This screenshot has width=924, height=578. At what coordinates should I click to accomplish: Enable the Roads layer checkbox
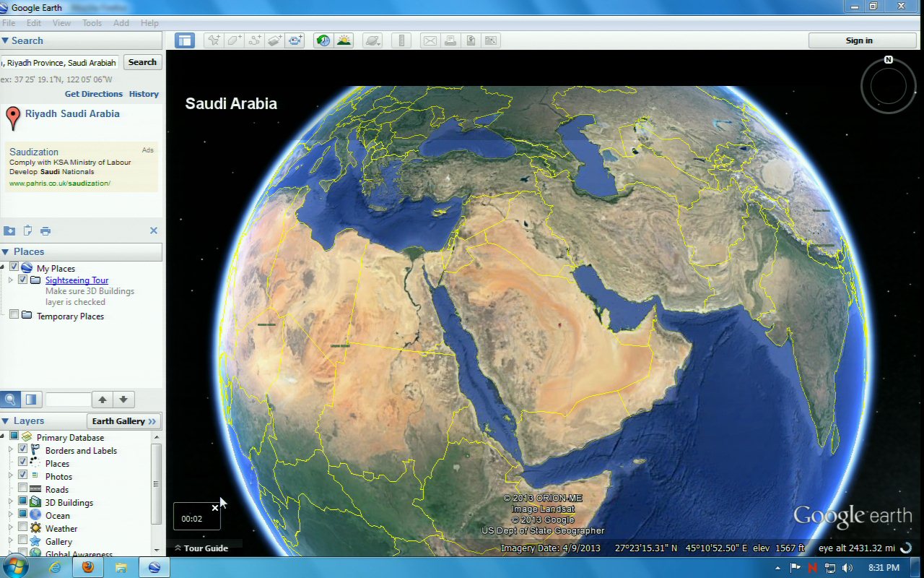coord(23,489)
